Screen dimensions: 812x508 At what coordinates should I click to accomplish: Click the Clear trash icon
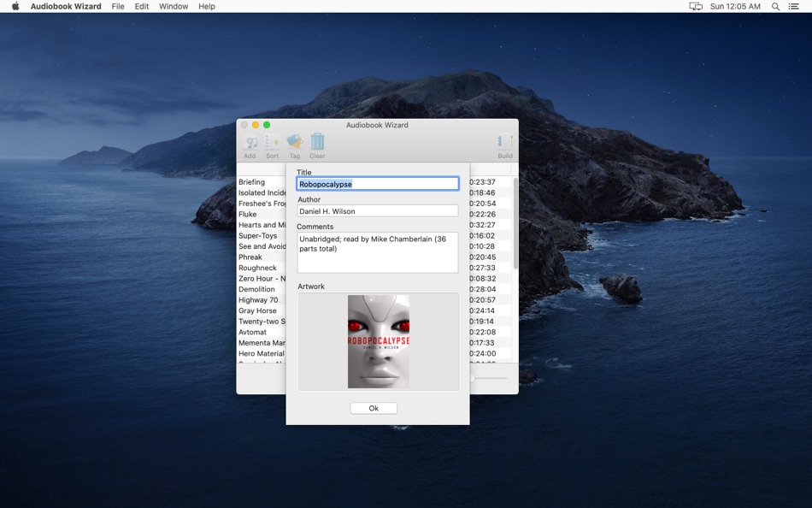click(317, 145)
